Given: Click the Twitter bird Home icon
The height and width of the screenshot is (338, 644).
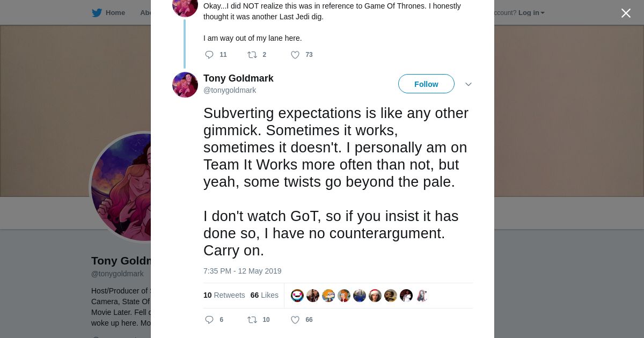Looking at the screenshot, I should (97, 13).
